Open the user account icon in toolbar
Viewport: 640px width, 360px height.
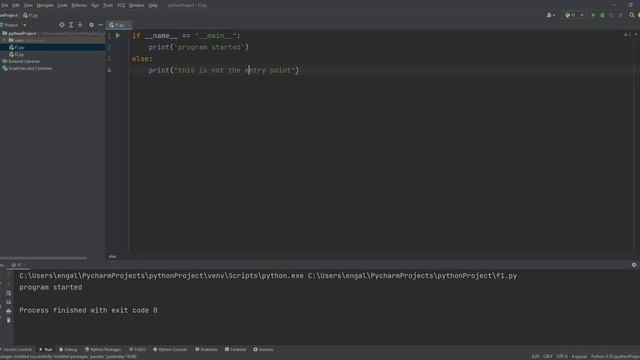[550, 15]
